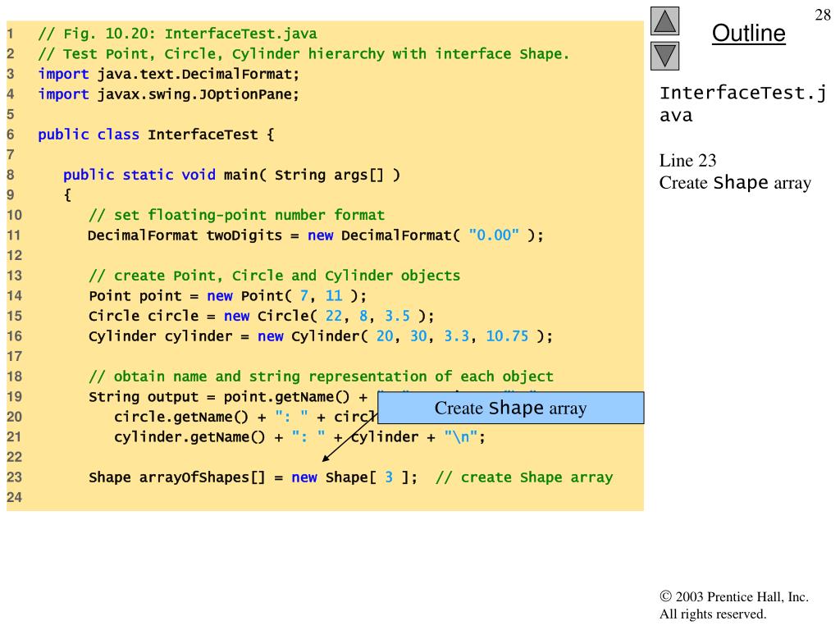Click the value 10.75 in the Cylinder constructor
Screen dimensions: 840x630
coord(507,336)
